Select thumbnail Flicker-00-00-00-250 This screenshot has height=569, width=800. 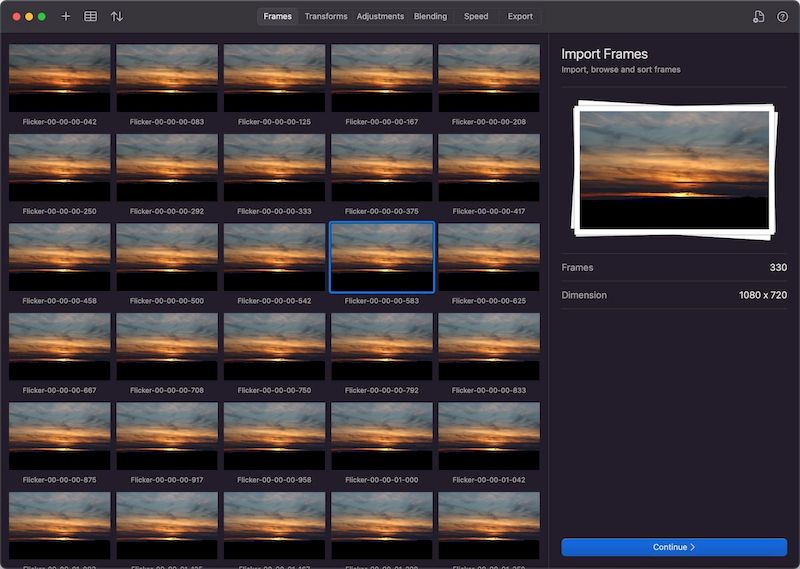pyautogui.click(x=60, y=168)
